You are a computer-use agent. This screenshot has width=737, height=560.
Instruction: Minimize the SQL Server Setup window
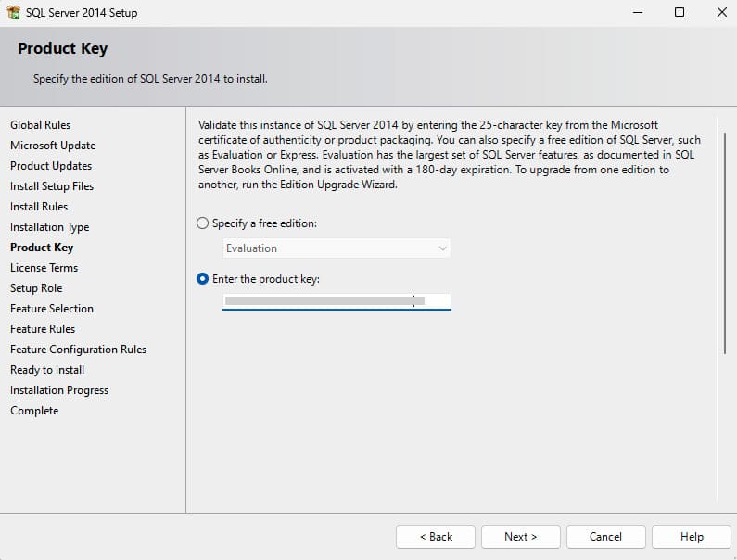pos(637,13)
